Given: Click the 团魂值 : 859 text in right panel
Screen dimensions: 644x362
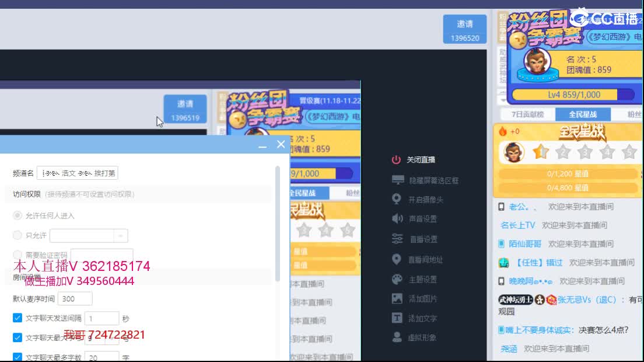Looking at the screenshot, I should pyautogui.click(x=589, y=70).
